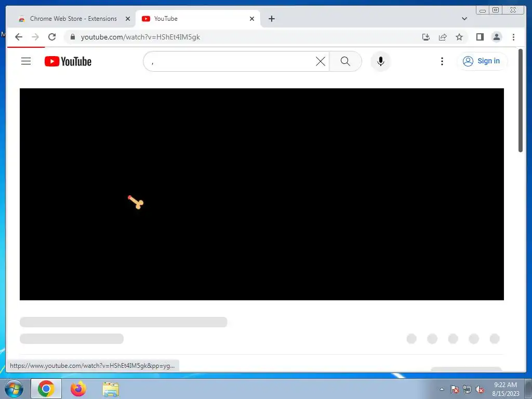Install YouTube app from address bar icon
532x399 pixels.
pyautogui.click(x=426, y=37)
